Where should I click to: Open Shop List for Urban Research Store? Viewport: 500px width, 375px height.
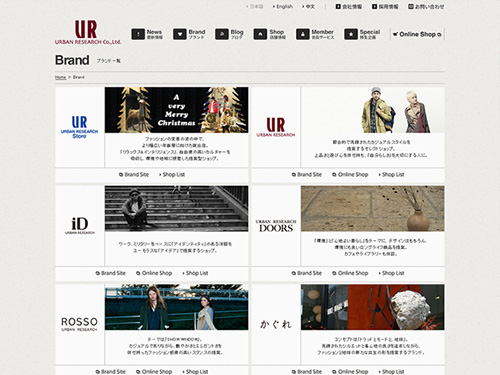coord(172,174)
